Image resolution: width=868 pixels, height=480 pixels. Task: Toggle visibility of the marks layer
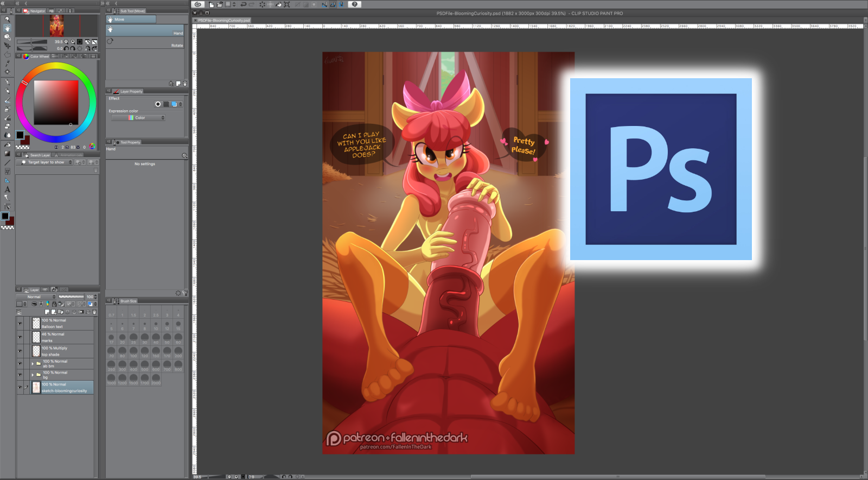click(x=20, y=337)
